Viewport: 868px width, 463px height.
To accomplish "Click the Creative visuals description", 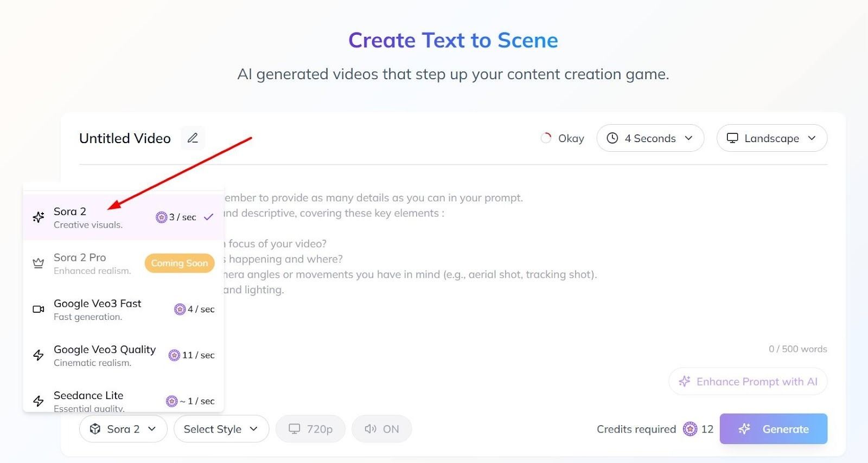I will pos(88,225).
